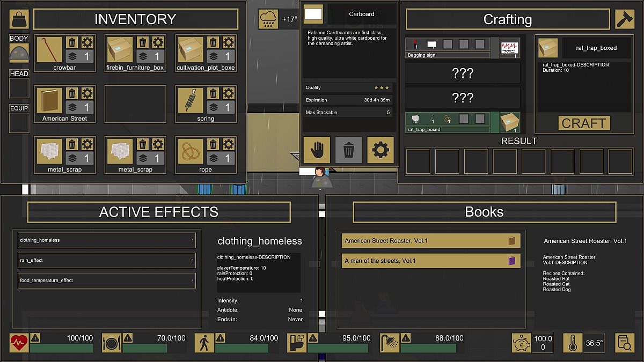
Task: Open crowbar settings gear
Action: point(87,42)
